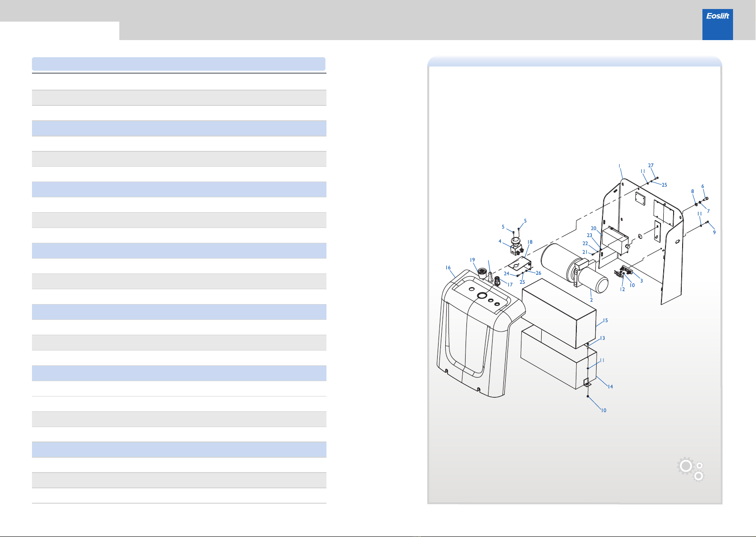Image resolution: width=756 pixels, height=537 pixels.
Task: Click part number label 12
Action: point(622,289)
